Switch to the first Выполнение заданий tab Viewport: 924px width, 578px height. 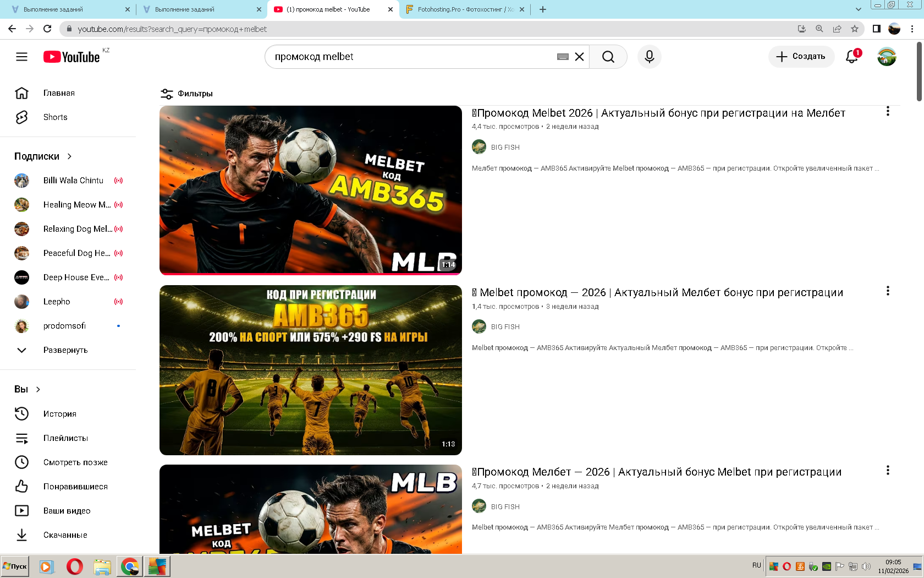click(x=69, y=9)
